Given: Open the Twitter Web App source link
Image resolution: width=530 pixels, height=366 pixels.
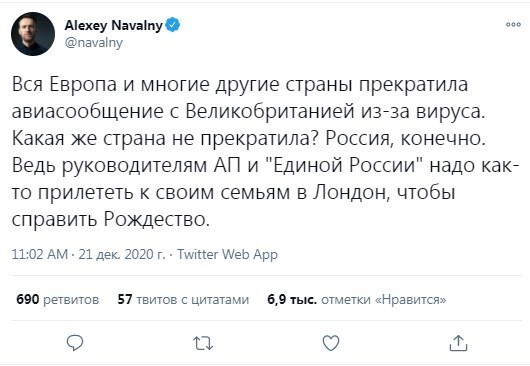Looking at the screenshot, I should pyautogui.click(x=227, y=254).
